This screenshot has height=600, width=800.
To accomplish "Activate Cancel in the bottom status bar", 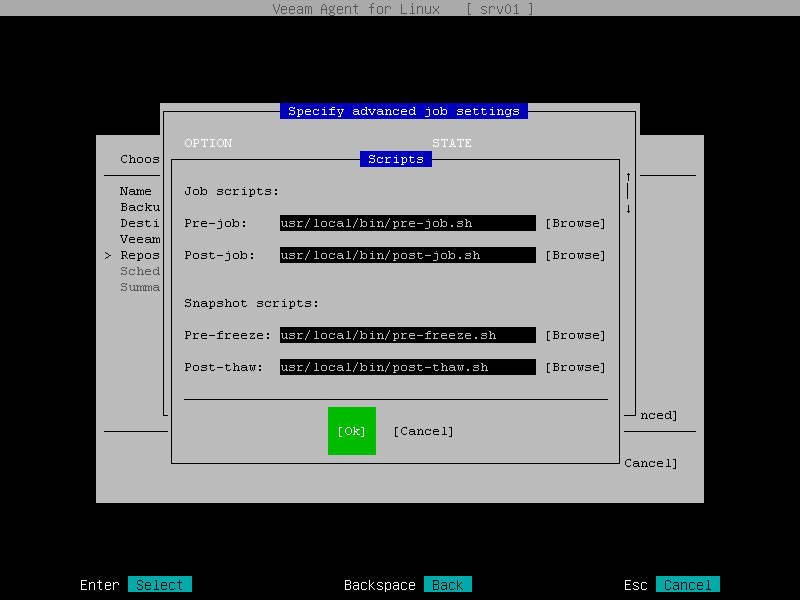I will point(687,584).
